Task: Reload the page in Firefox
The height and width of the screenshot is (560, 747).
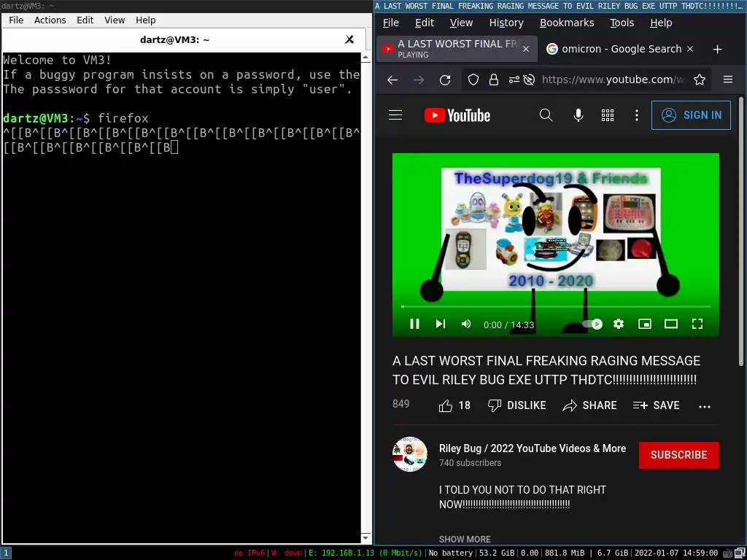Action: click(x=445, y=80)
